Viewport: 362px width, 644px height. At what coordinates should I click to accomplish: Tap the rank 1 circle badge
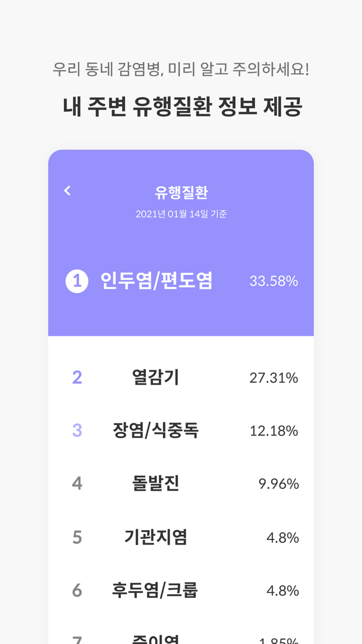76,281
